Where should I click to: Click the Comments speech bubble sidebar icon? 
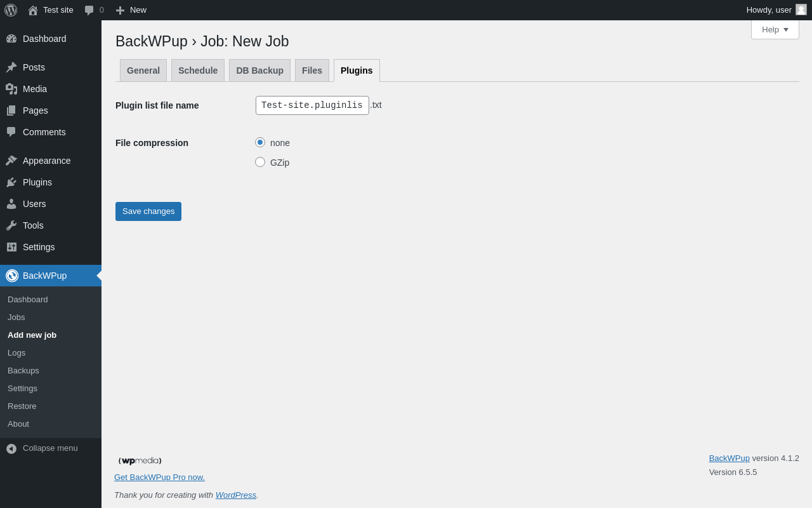pyautogui.click(x=11, y=132)
